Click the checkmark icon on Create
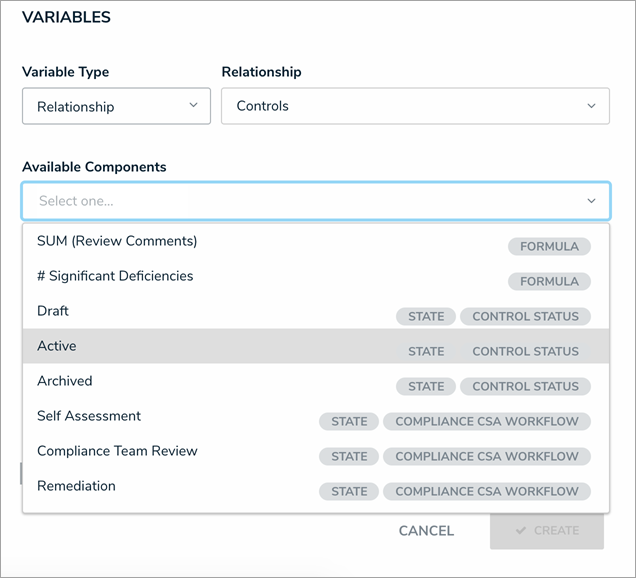 coord(521,530)
